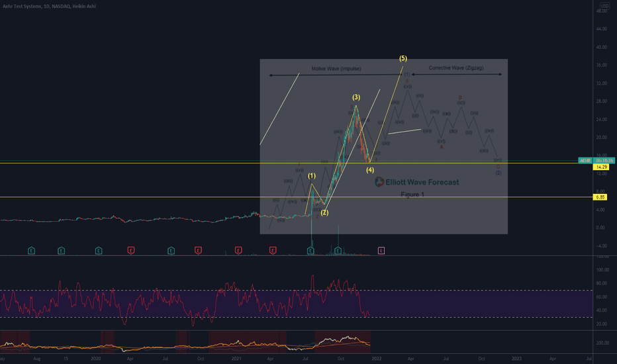Select the green earnings marker near Jul 2020
The image size is (617, 364).
point(171,250)
